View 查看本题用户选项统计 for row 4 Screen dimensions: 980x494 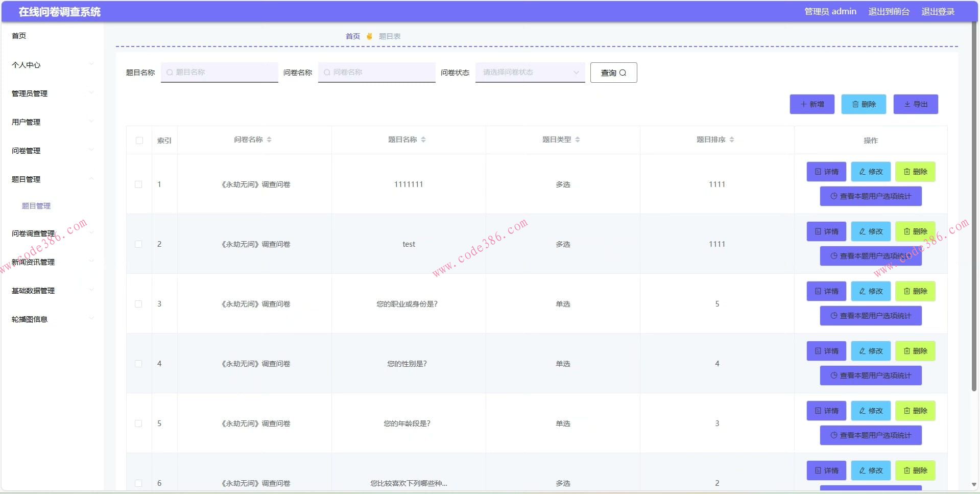870,375
